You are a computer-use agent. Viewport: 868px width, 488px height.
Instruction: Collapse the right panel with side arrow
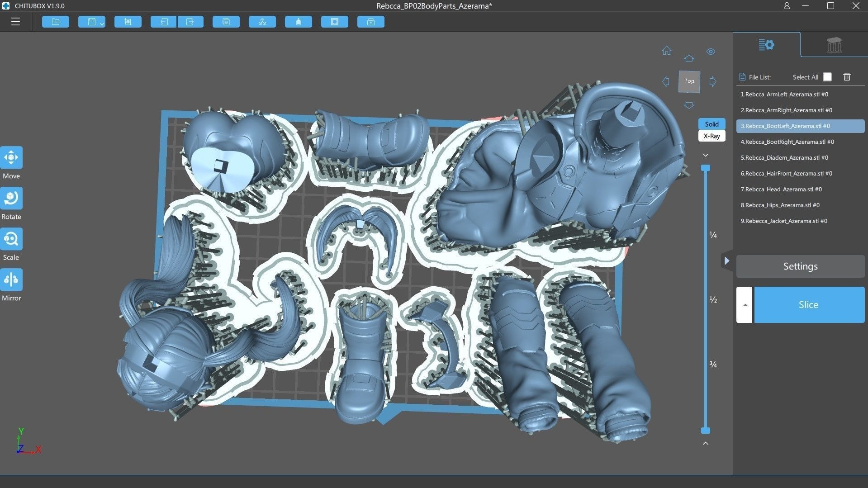pos(726,261)
